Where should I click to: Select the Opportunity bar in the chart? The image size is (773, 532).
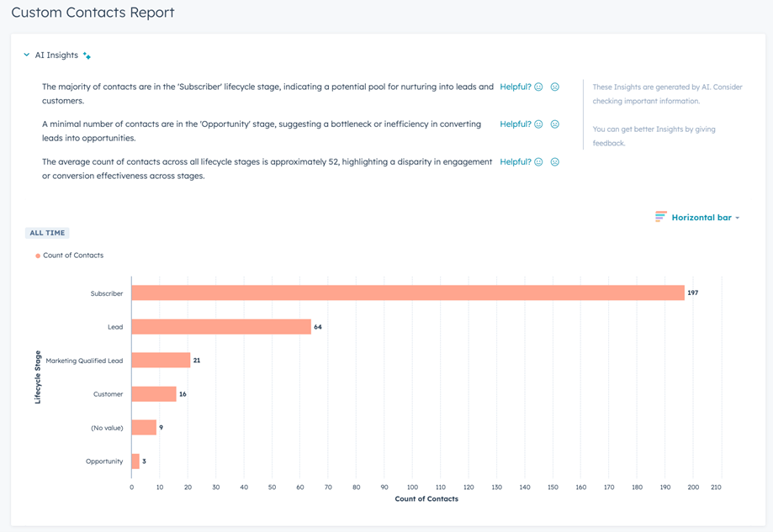(134, 461)
